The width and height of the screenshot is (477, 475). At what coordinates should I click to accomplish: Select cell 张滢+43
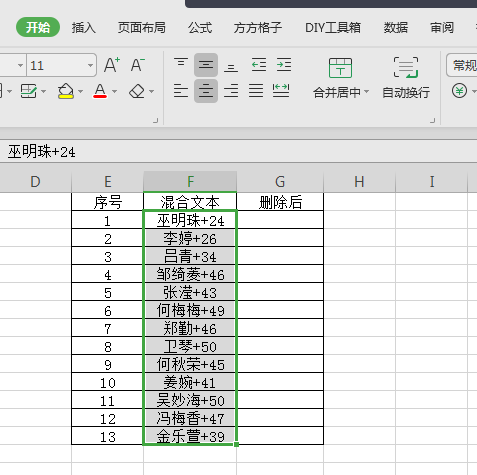(190, 292)
